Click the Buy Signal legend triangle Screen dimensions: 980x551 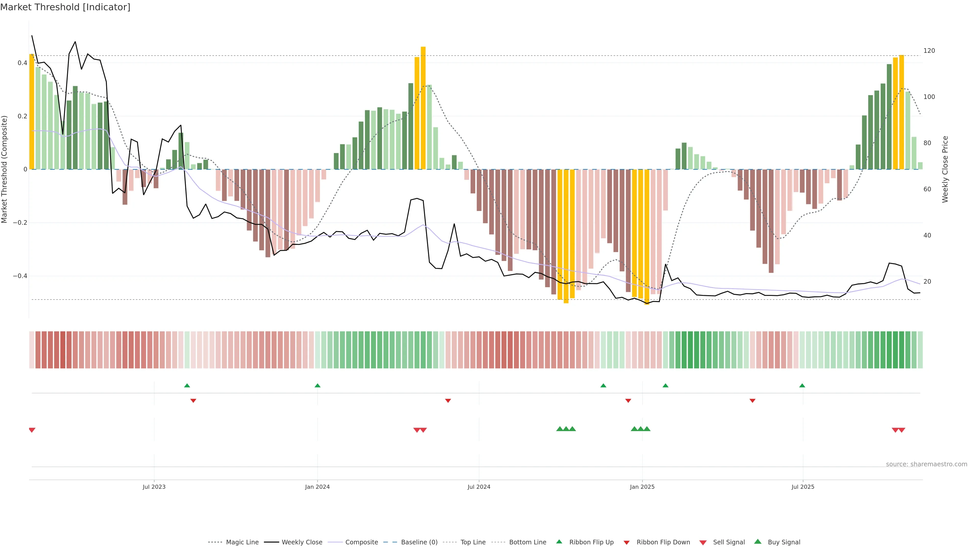tap(758, 542)
